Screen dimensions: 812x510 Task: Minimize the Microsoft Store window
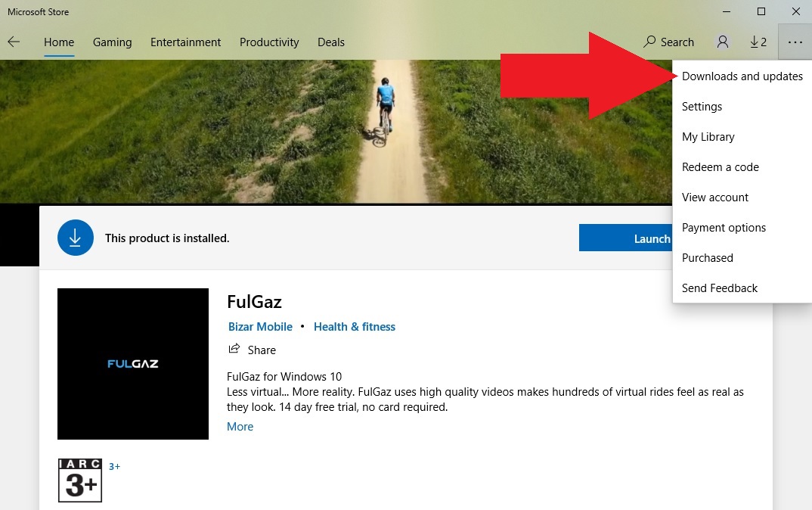727,11
